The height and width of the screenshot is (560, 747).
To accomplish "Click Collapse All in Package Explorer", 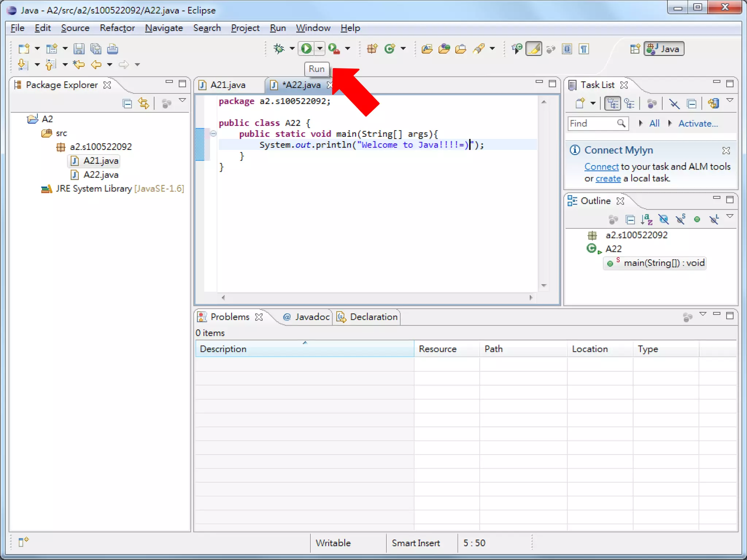I will (127, 104).
